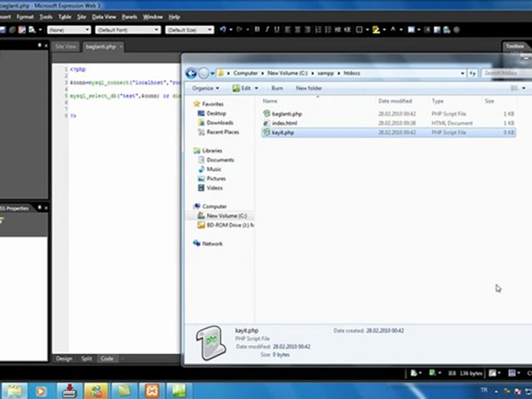Open the Window menu
The width and height of the screenshot is (532, 399).
point(153,17)
